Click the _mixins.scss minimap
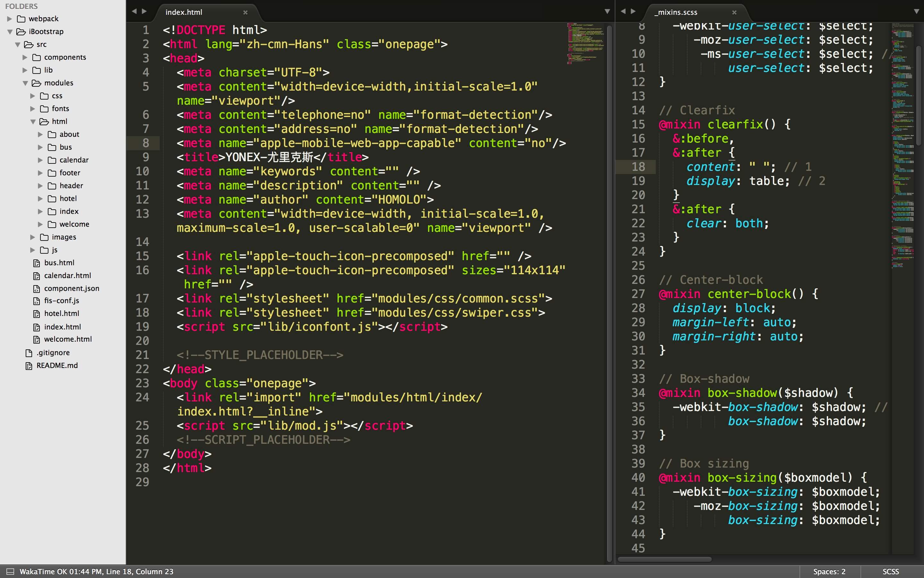The image size is (924, 578). (x=903, y=145)
